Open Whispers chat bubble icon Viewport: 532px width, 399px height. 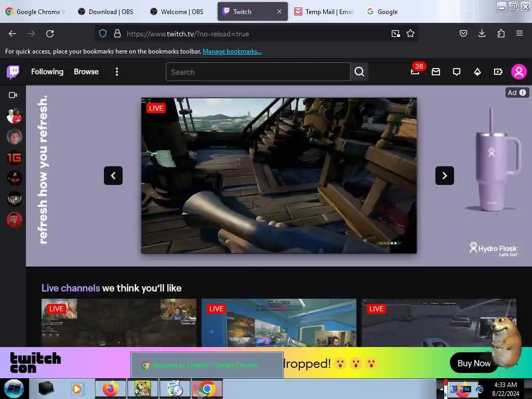(x=457, y=72)
